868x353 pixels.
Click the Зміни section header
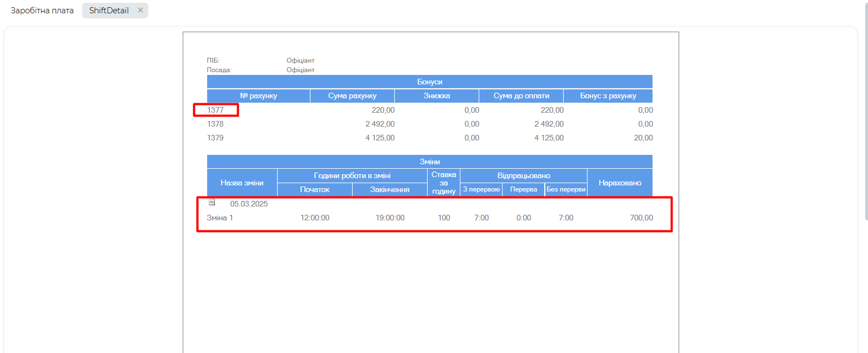429,162
